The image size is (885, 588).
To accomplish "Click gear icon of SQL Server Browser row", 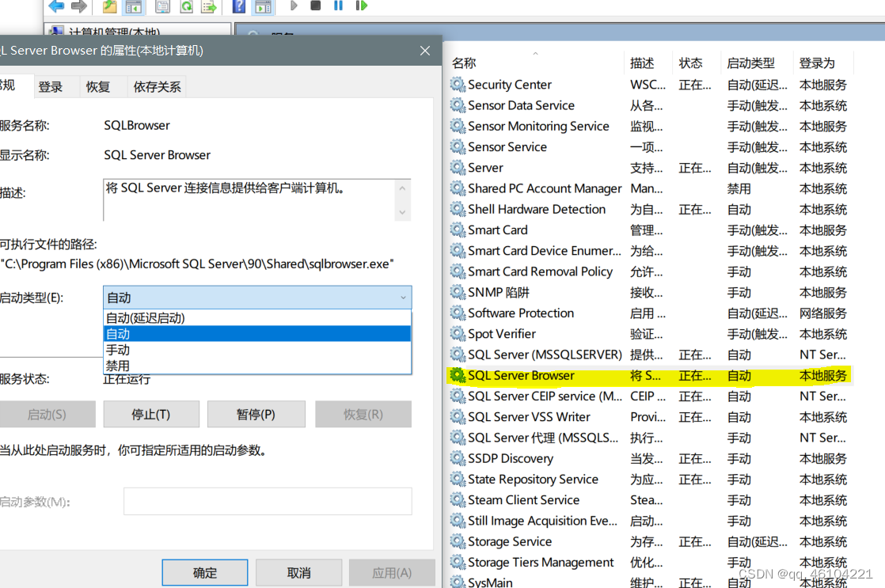I will point(458,375).
